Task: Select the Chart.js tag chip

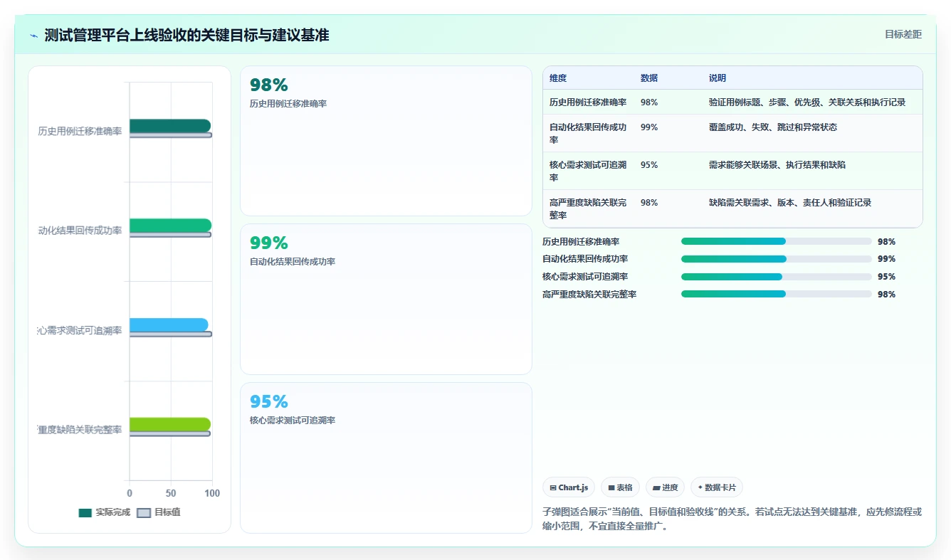Action: (569, 487)
